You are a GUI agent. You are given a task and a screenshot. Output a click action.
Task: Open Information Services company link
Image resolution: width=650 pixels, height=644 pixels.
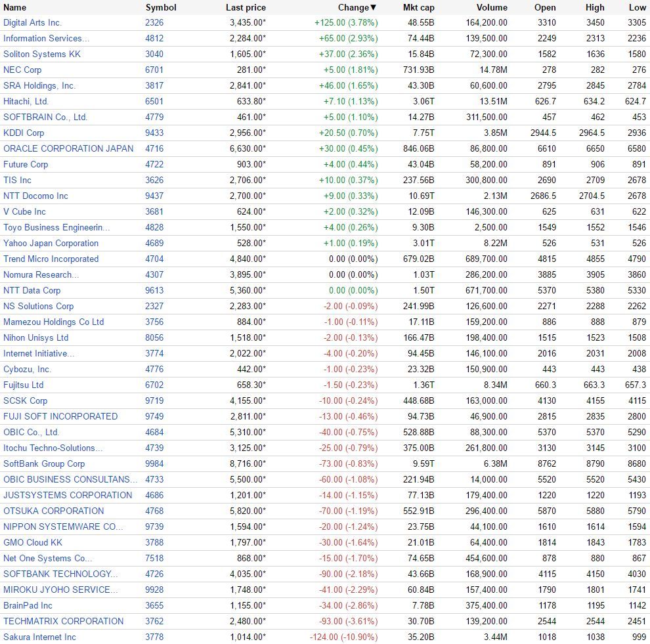[x=47, y=38]
